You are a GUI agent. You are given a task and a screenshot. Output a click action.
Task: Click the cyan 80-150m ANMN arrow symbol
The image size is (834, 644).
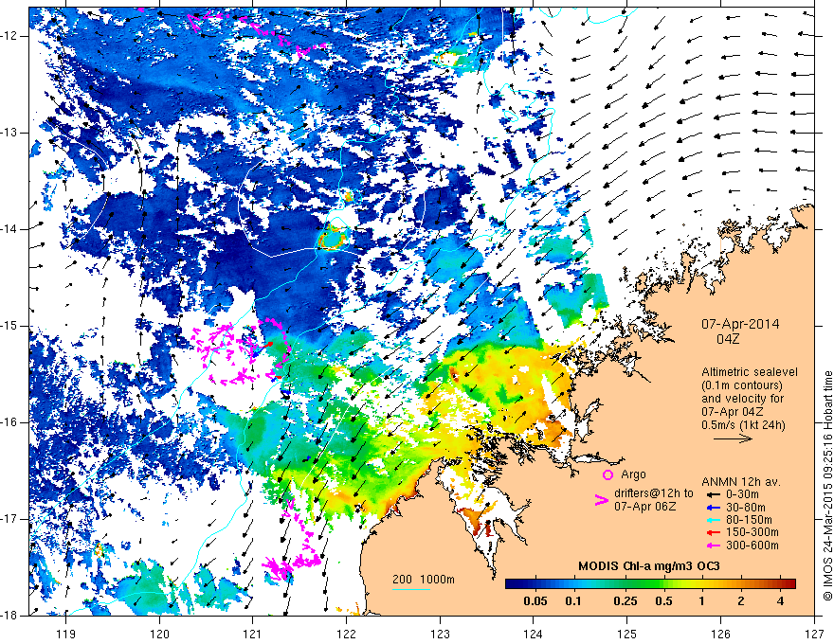[x=712, y=520]
